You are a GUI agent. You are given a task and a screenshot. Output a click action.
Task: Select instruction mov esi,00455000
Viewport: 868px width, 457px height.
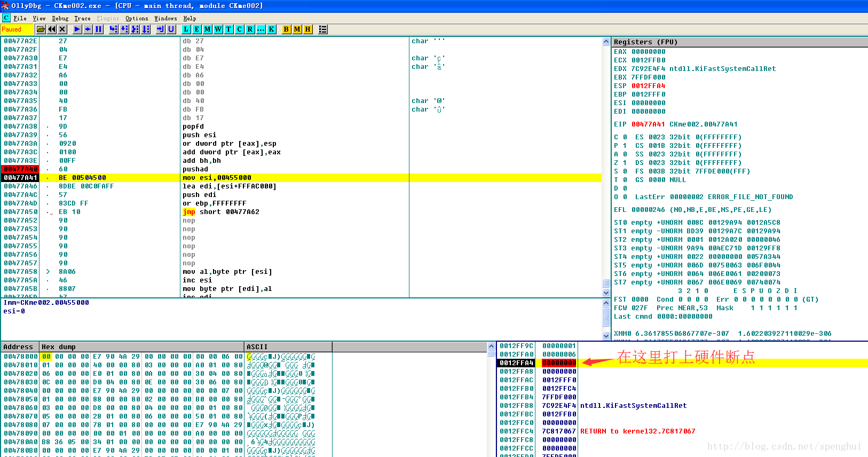(217, 178)
